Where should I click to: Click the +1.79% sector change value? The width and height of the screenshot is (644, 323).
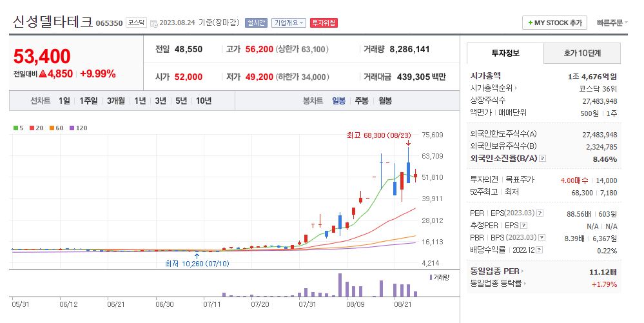604,284
